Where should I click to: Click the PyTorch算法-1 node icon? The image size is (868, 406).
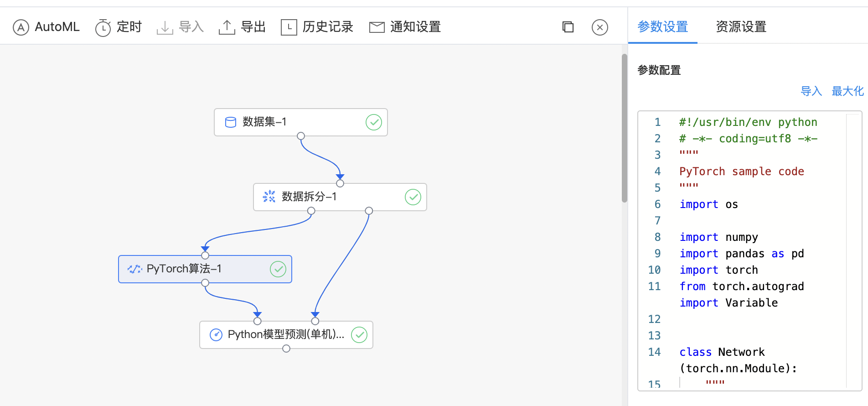(x=134, y=269)
